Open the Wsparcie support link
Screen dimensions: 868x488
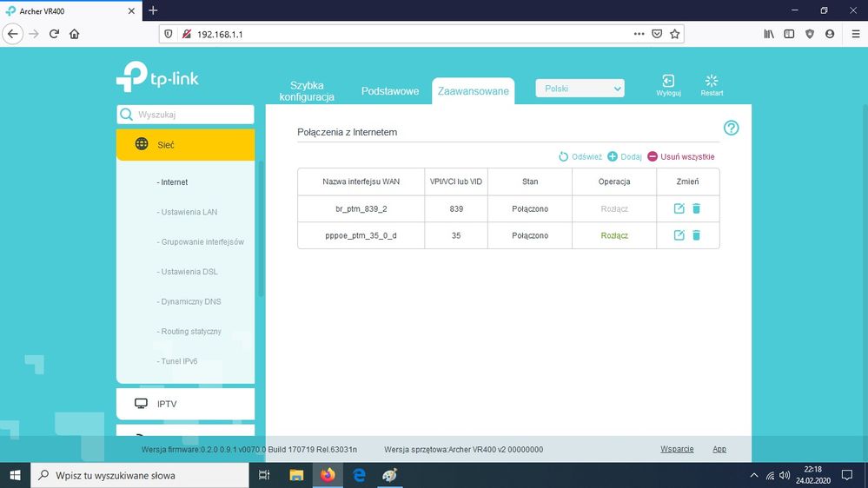[677, 449]
